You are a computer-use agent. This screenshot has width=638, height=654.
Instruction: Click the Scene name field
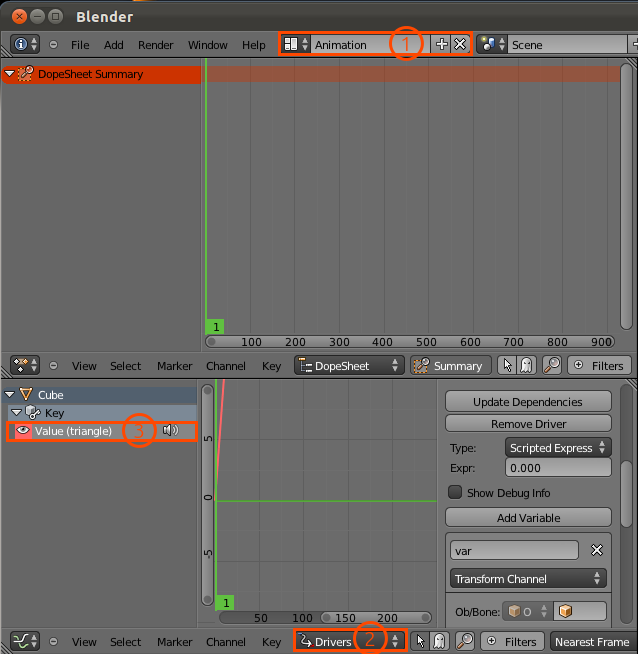[x=567, y=44]
